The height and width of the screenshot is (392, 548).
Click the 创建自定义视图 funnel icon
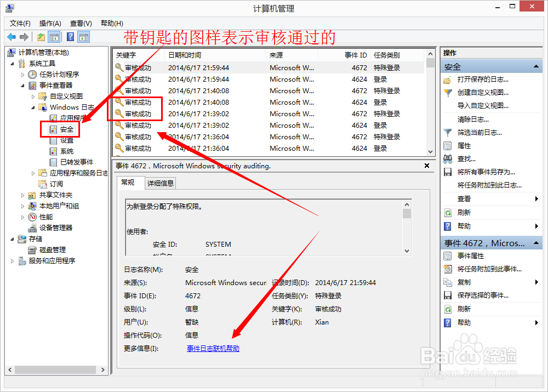tap(448, 93)
